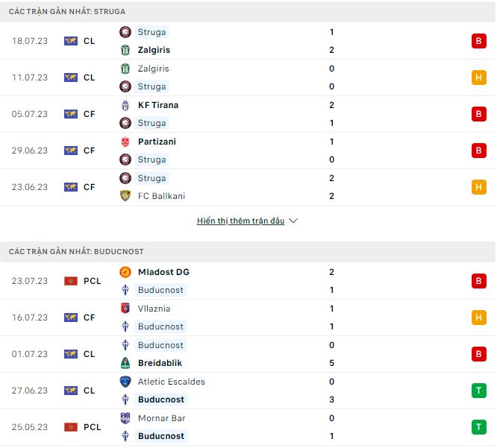497x448 pixels.
Task: Open 'Hiển thị thêm trận đấu' link
Action: 240,221
